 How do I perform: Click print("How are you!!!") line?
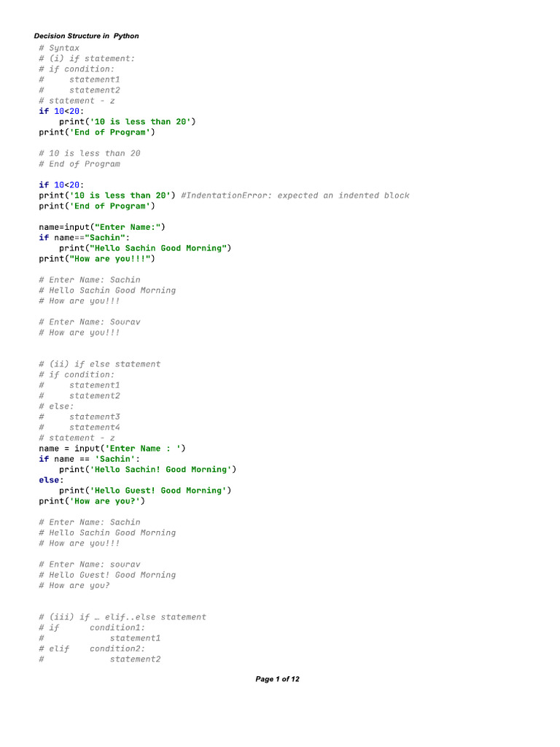point(97,258)
